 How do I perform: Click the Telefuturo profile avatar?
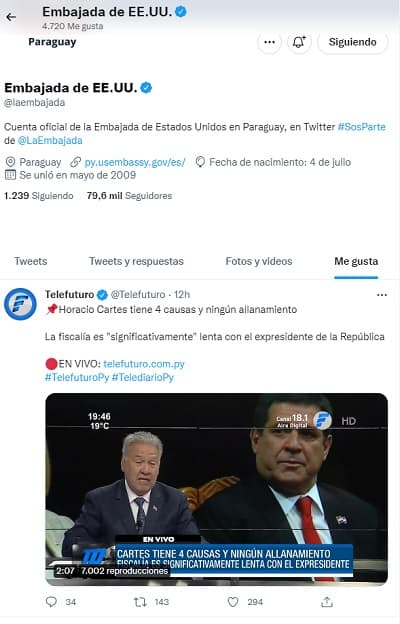tap(20, 304)
